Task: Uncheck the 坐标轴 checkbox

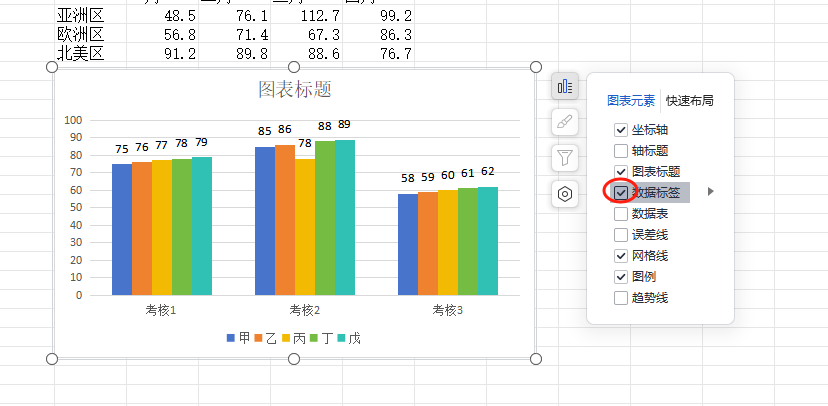Action: [x=621, y=130]
